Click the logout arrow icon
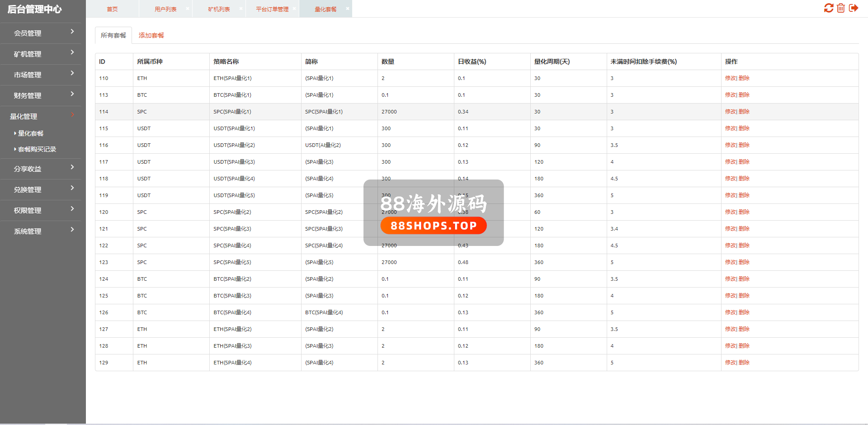Viewport: 868px width, 425px height. [x=854, y=8]
